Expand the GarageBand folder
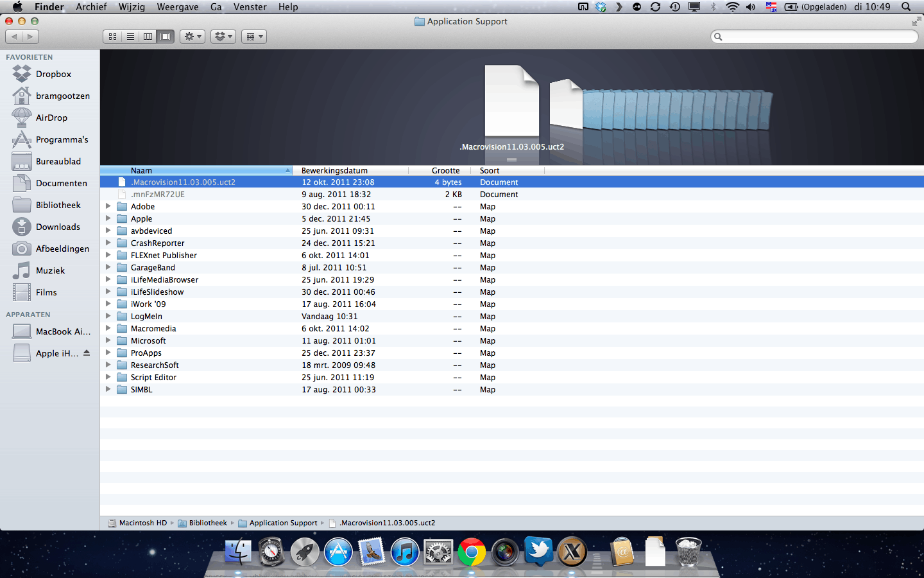Image resolution: width=924 pixels, height=578 pixels. click(x=108, y=267)
